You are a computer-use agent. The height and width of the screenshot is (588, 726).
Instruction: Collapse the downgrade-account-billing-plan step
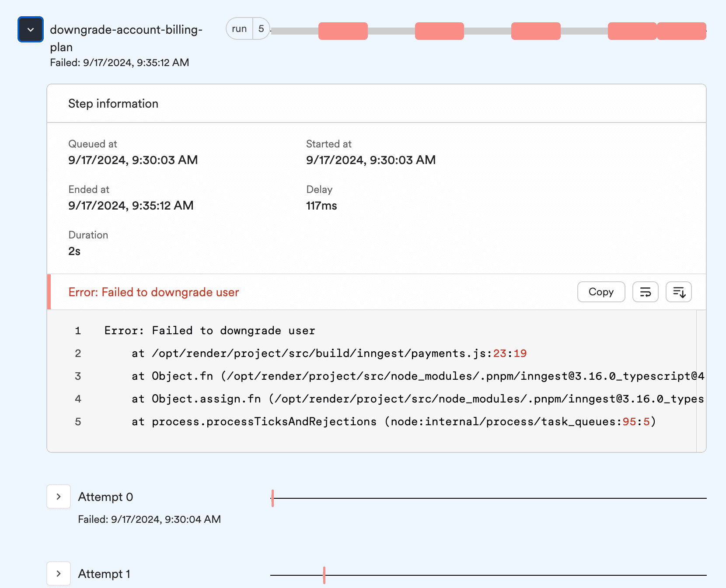30,29
